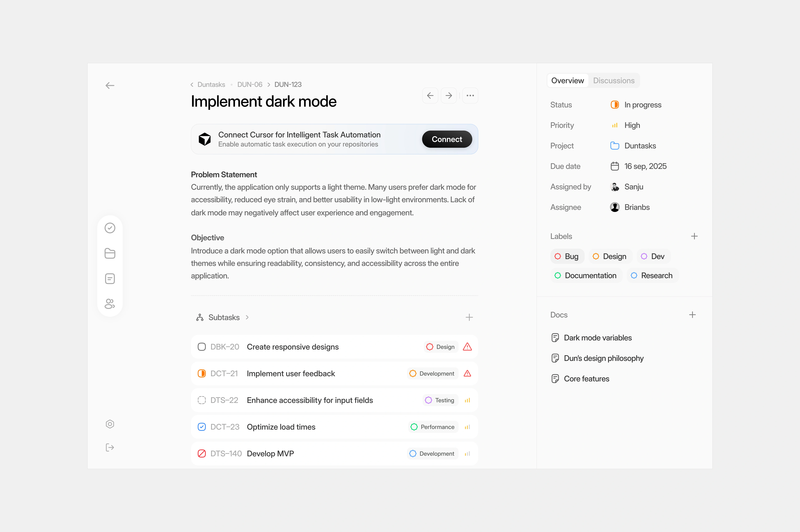Click the logout icon in sidebar
This screenshot has height=532, width=800.
tap(110, 448)
